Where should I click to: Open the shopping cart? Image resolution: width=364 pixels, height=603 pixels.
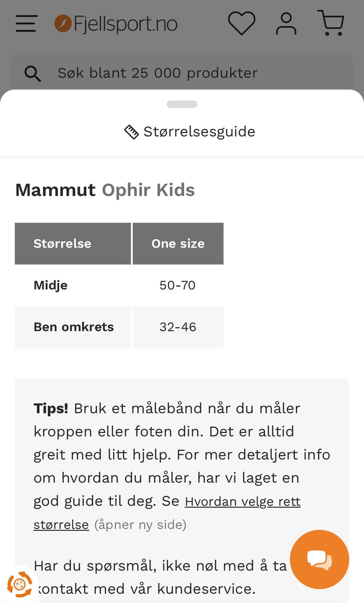point(331,24)
